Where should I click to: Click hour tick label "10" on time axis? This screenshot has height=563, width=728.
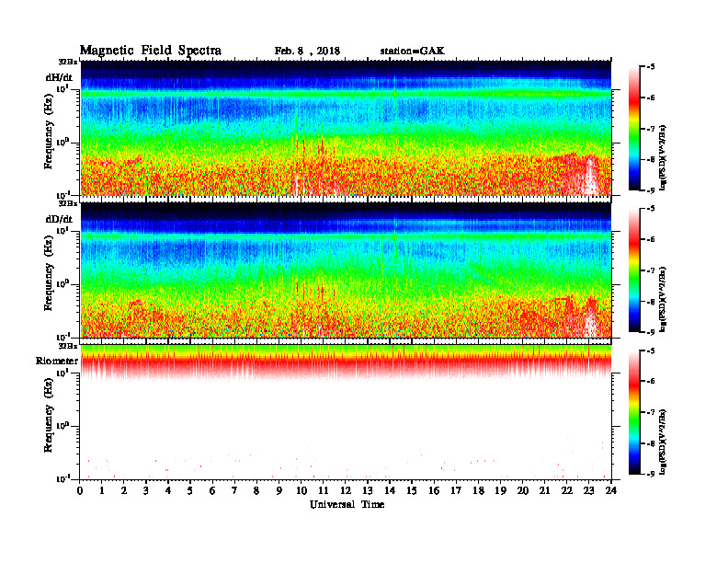click(301, 491)
